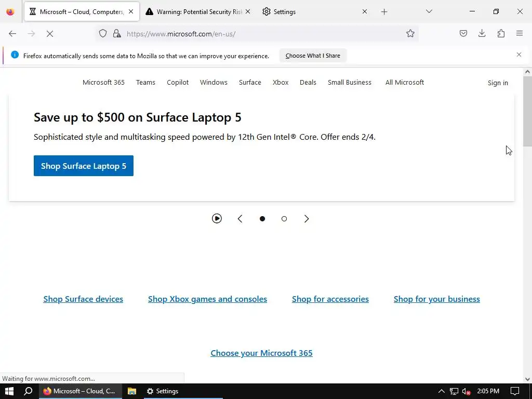Screen dimensions: 532x399
Task: Open Shop Surface devices link
Action: tap(83, 299)
